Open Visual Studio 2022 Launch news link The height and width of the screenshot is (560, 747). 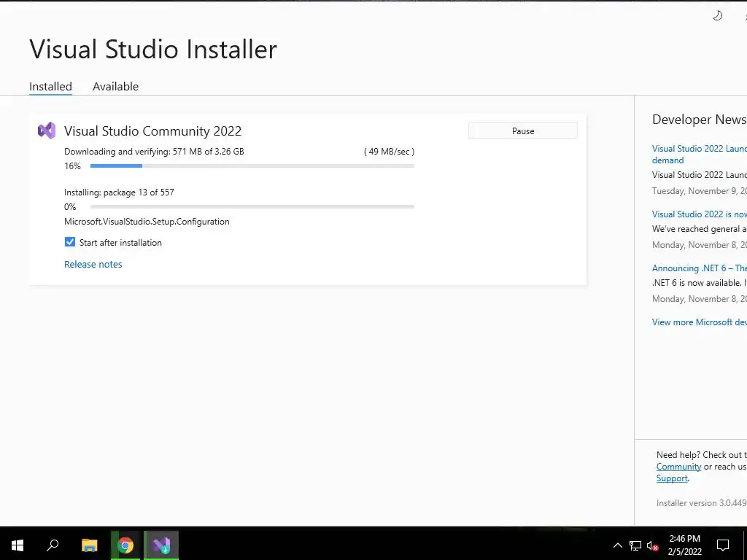[x=700, y=155]
